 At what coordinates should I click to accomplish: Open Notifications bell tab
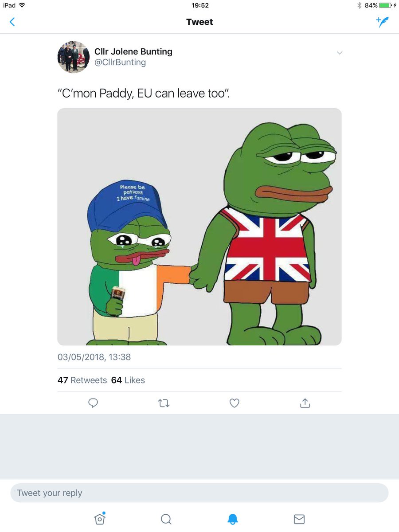[233, 519]
